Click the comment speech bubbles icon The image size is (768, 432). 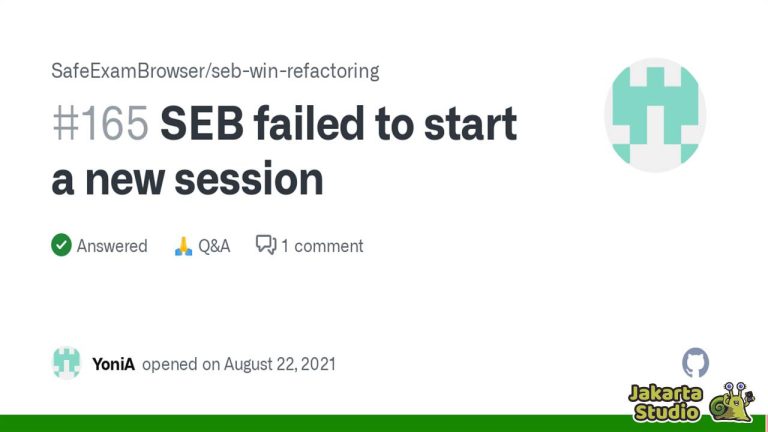tap(266, 244)
